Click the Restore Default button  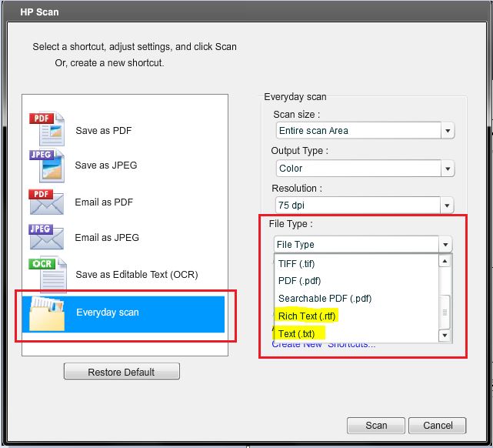click(x=122, y=372)
